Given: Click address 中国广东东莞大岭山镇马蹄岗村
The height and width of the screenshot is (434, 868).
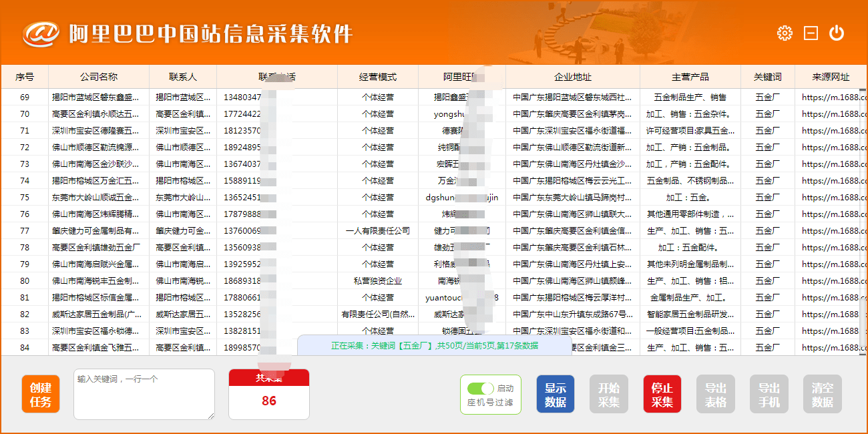Looking at the screenshot, I should pyautogui.click(x=573, y=197).
